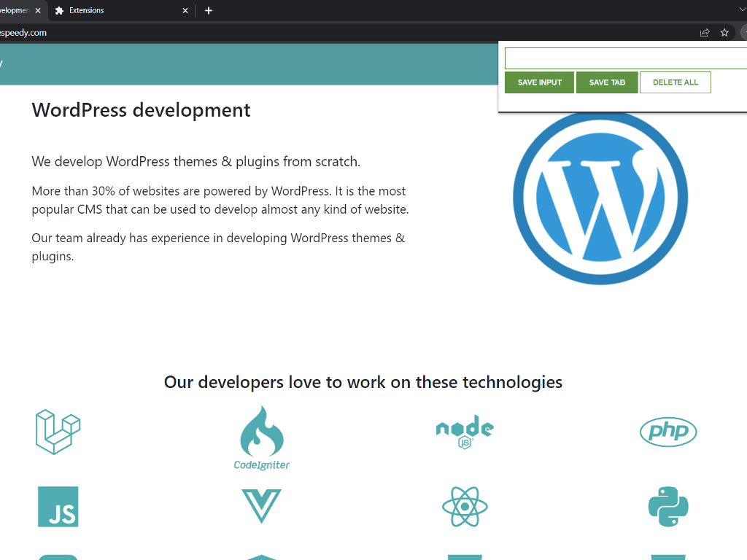
Task: Click the Vue.js logo icon
Action: pos(262,506)
